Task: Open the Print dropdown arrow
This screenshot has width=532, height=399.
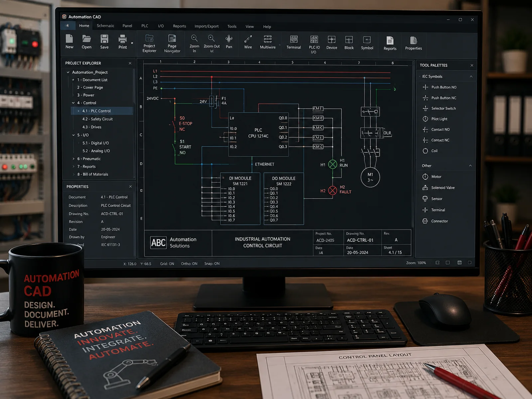Action: coord(132,43)
